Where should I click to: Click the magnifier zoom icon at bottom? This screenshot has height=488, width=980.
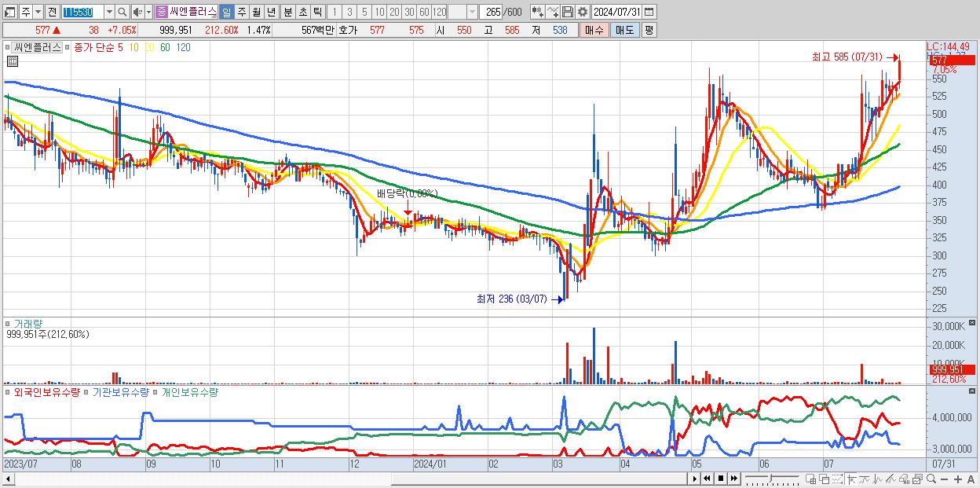(931, 479)
